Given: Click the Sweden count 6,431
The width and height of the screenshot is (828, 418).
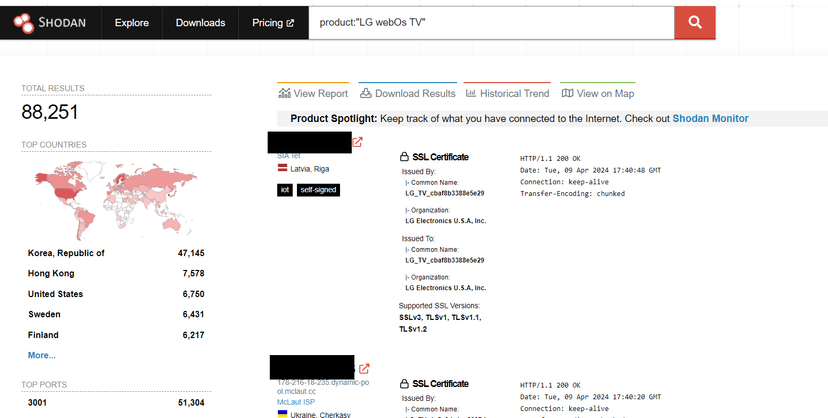Looking at the screenshot, I should tap(194, 314).
